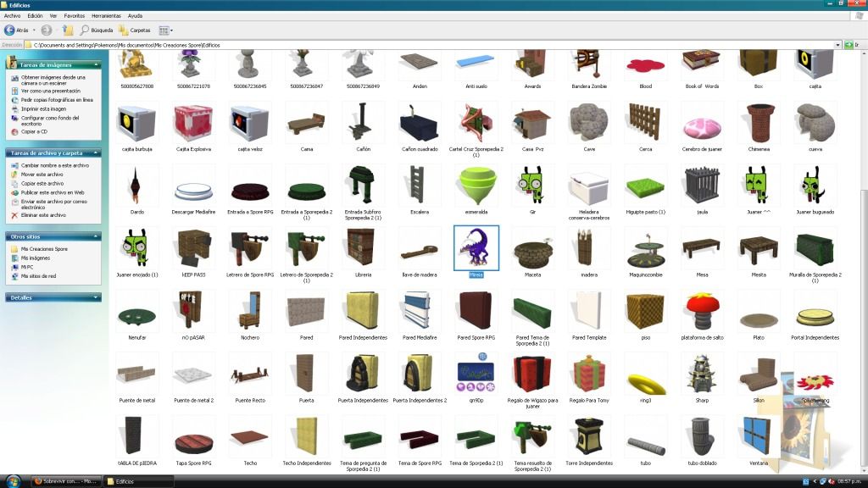Click Imprimir esta imagen
The width and height of the screenshot is (868, 488).
click(43, 109)
